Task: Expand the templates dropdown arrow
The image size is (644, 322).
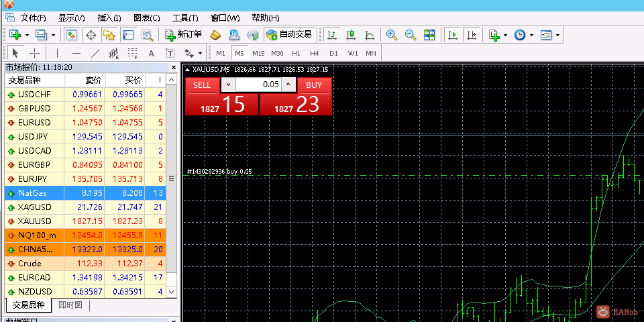Action: click(558, 35)
